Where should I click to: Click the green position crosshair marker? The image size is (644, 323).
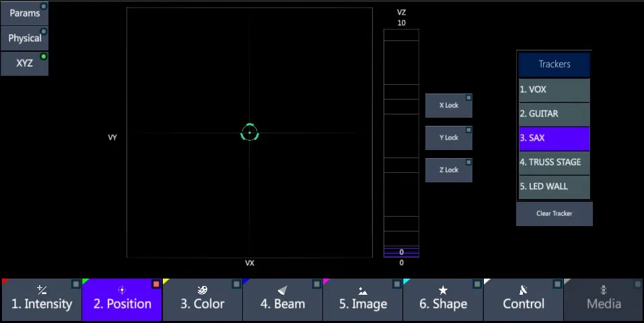(249, 133)
